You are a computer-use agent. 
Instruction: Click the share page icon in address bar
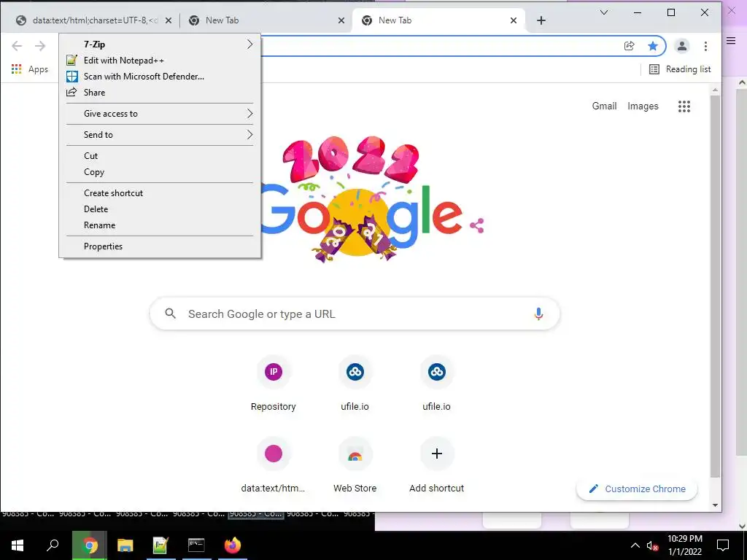pos(630,46)
